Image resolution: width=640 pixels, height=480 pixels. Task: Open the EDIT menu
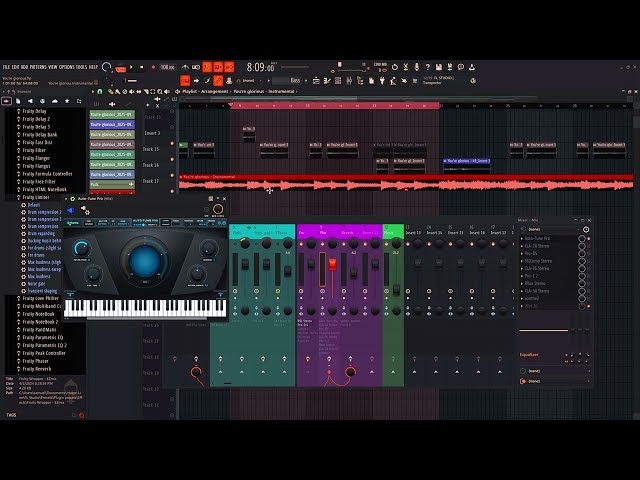tap(15, 67)
